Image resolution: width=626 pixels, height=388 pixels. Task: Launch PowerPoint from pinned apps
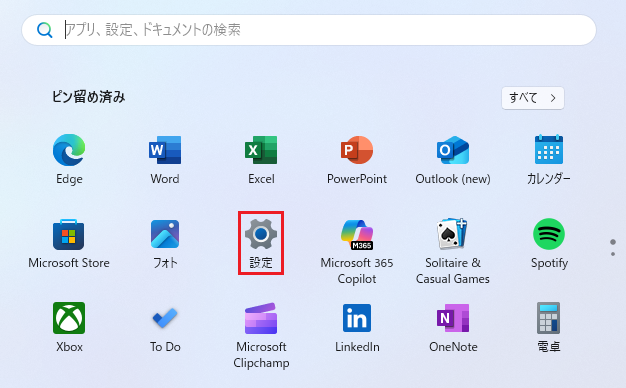(x=357, y=159)
